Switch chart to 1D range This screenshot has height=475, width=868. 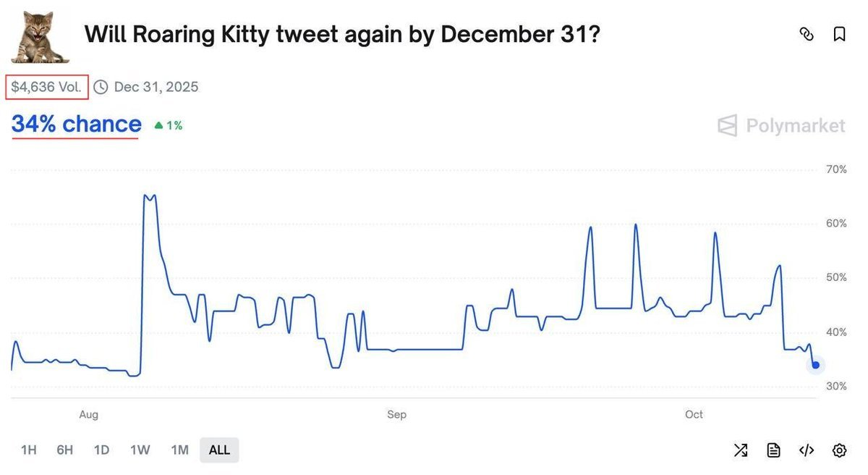tap(101, 450)
